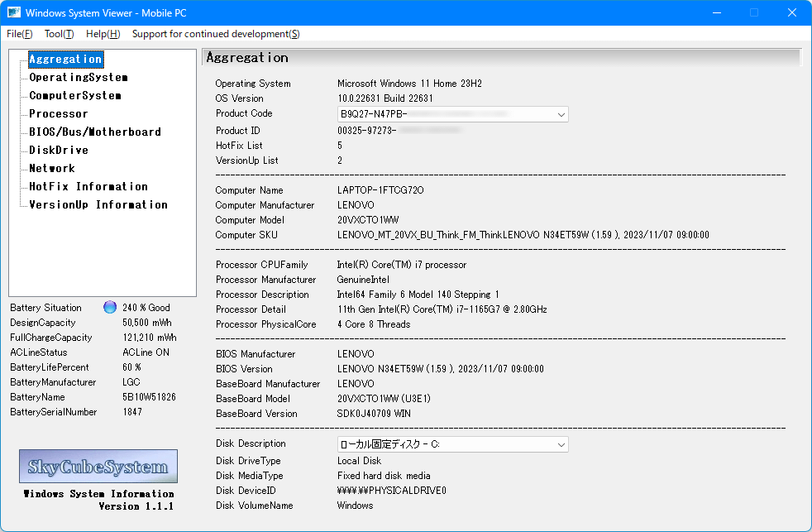Screen dimensions: 812x532
Task: Click the Computer SKU value line
Action: click(x=523, y=235)
